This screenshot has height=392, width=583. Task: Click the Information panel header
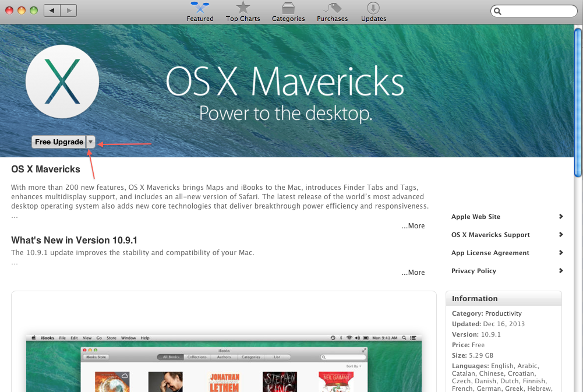503,298
